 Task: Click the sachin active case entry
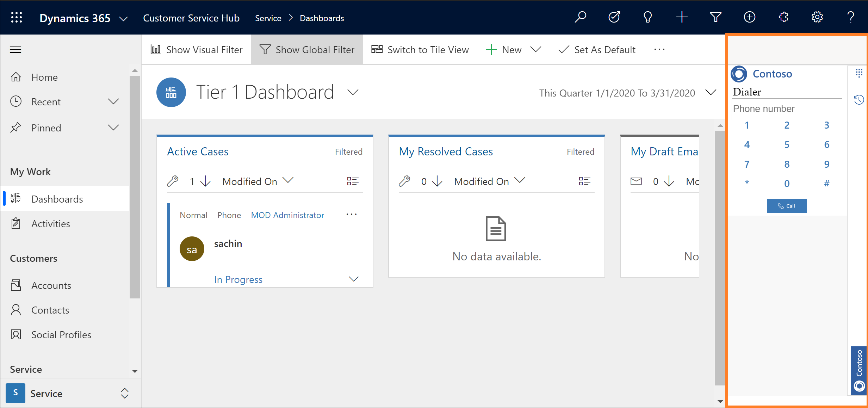(229, 243)
